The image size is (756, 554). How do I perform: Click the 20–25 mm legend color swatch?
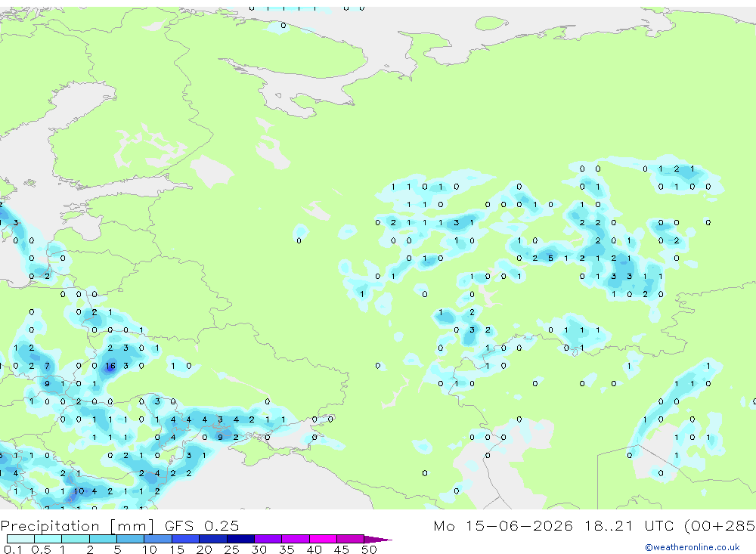[x=213, y=539]
